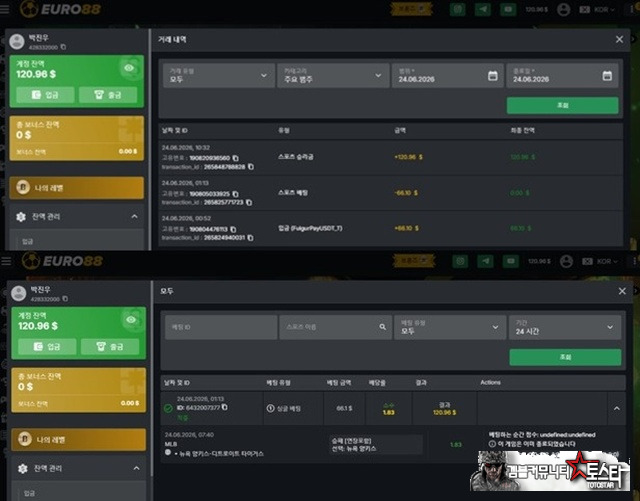Close the 거래 내역 panel

[619, 39]
